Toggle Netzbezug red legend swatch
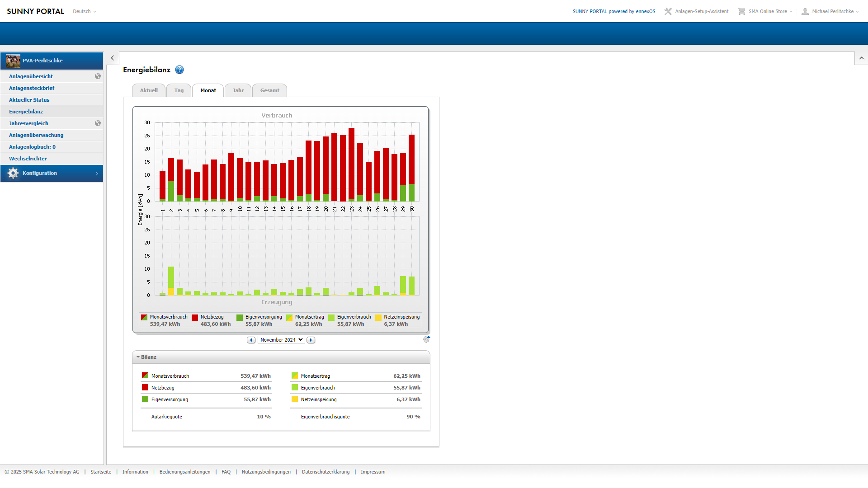This screenshot has width=868, height=488. tap(195, 318)
